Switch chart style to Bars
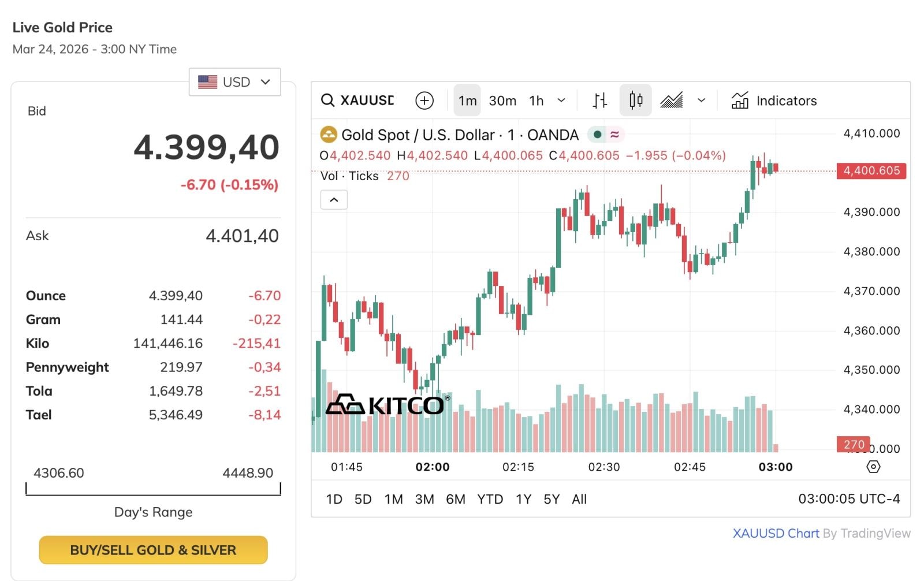The image size is (924, 581). [600, 100]
